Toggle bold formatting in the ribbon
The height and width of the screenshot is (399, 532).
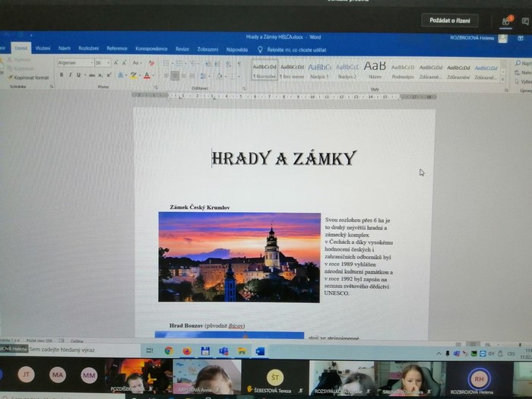[61, 75]
